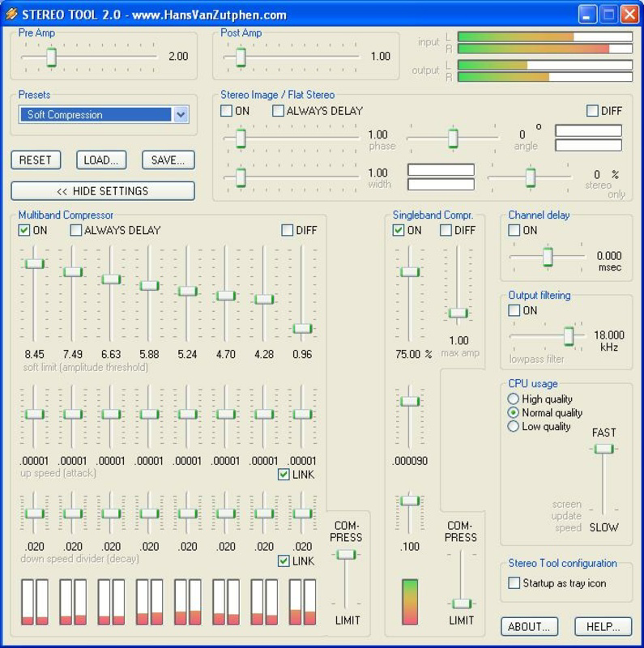644x648 pixels.
Task: Enable Stereo Image ON checkbox
Action: pos(226,111)
